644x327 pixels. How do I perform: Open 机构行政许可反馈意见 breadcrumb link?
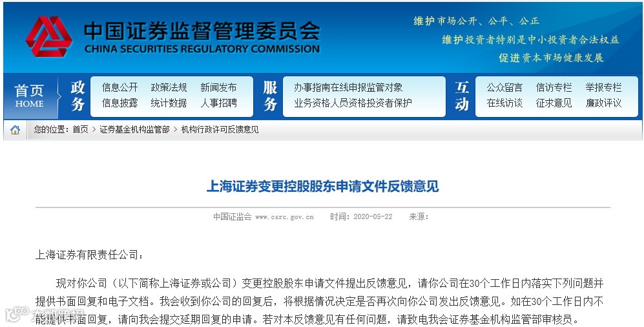coord(220,130)
